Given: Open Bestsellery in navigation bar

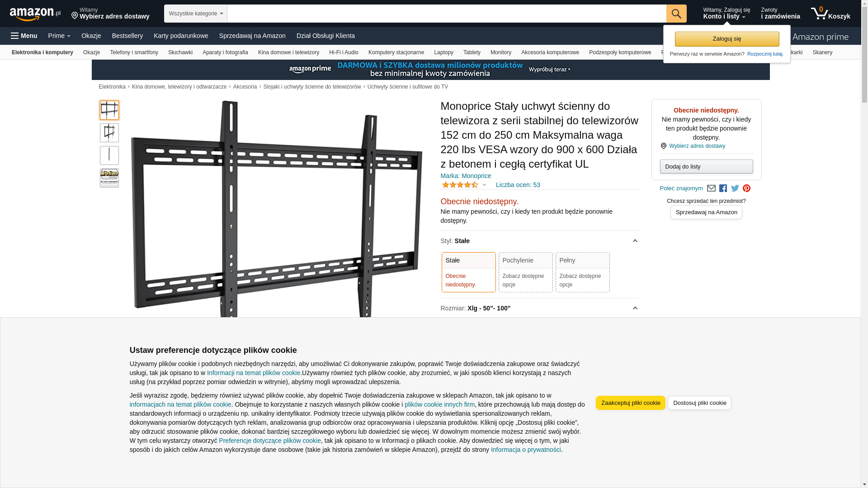Looking at the screenshot, I should pyautogui.click(x=127, y=36).
